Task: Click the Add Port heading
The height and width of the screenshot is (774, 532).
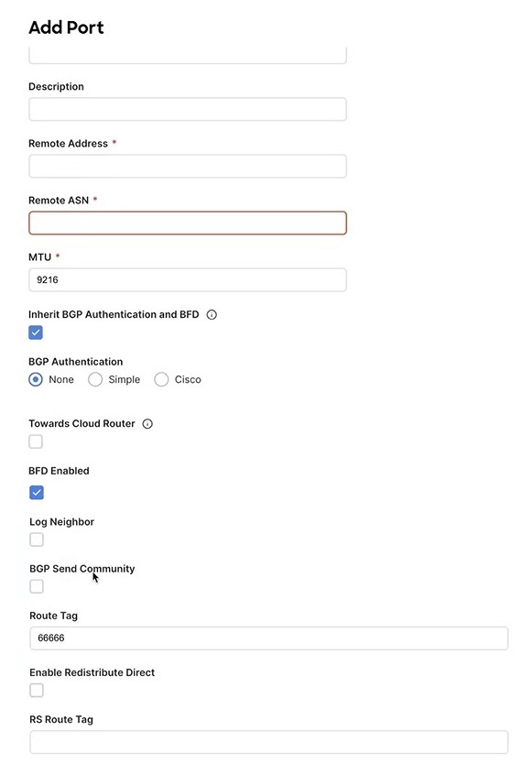Action: [65, 27]
